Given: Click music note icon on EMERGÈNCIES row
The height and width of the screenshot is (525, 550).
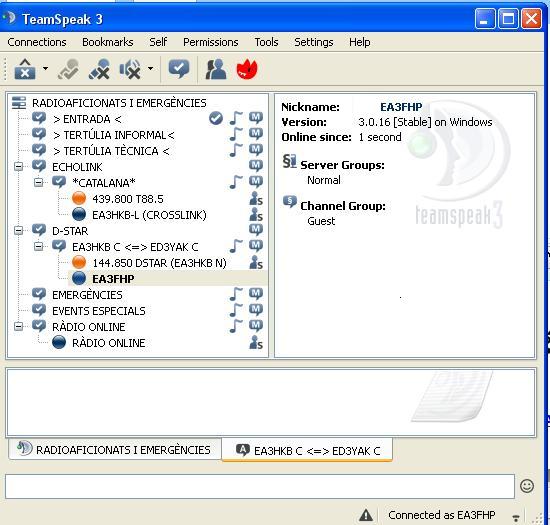Looking at the screenshot, I should pyautogui.click(x=236, y=294).
